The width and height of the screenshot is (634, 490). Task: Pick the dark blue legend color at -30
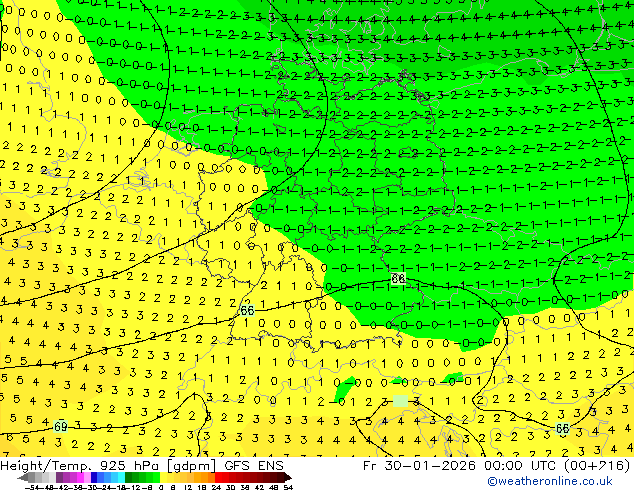(x=94, y=478)
